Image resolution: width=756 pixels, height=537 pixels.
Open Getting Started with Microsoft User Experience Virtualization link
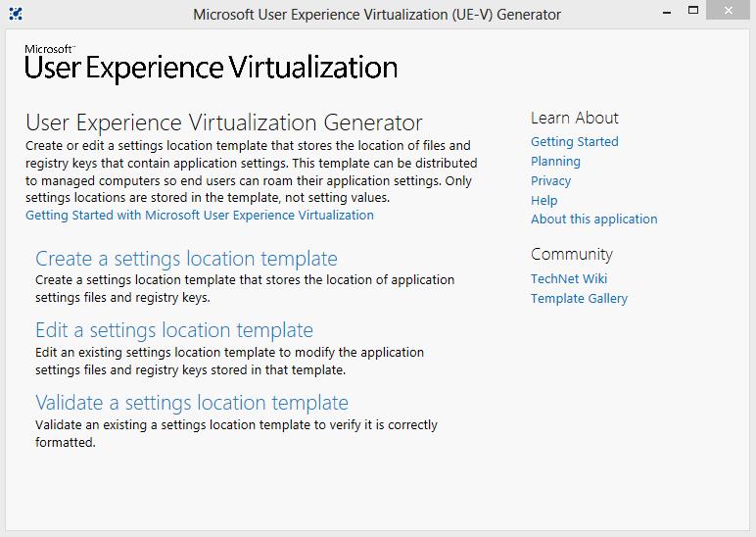(x=200, y=216)
